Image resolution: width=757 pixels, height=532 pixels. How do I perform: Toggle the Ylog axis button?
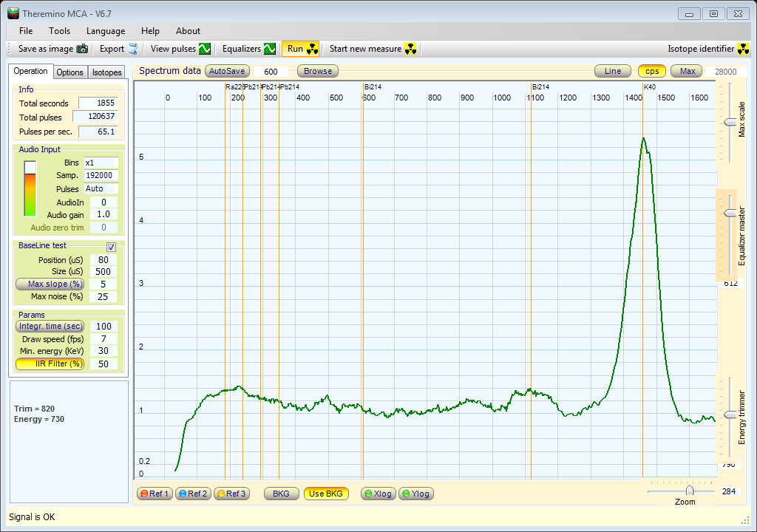click(415, 494)
